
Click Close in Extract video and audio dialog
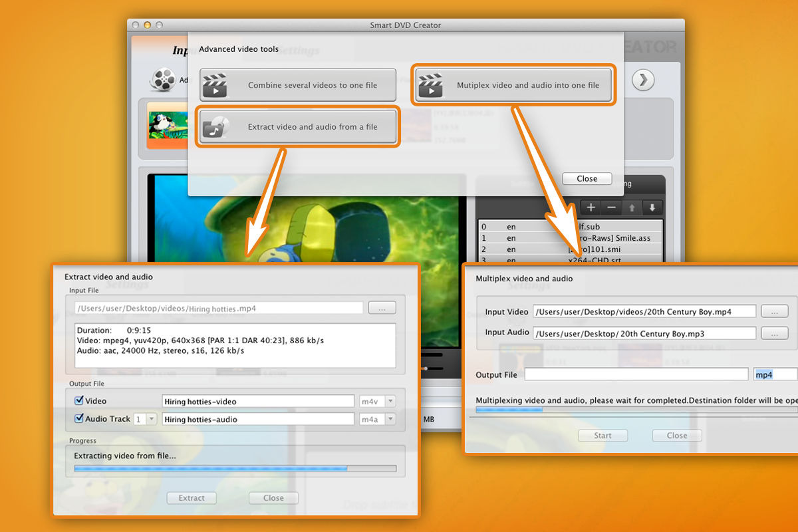pyautogui.click(x=273, y=497)
